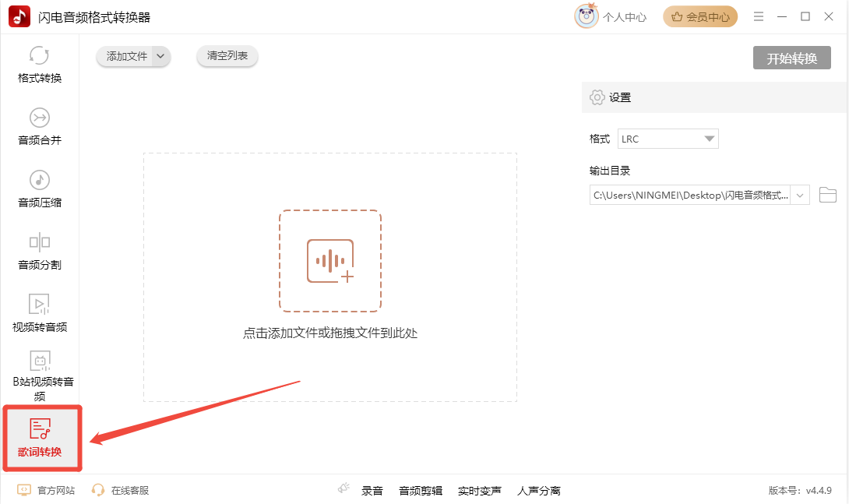Open the 音频压缩 audio compression tool
The height and width of the screenshot is (504, 849).
40,189
